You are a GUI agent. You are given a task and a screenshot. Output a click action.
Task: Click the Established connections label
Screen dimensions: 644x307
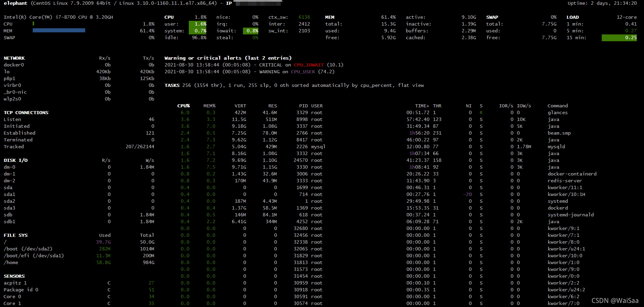(19, 133)
